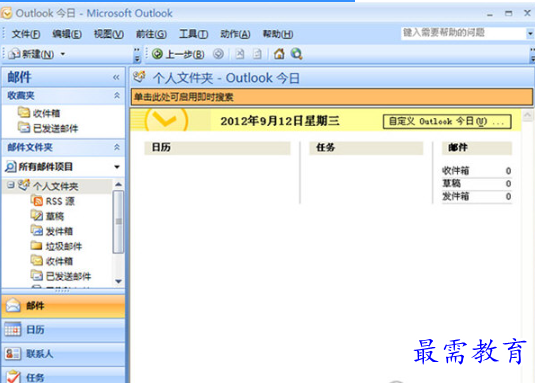
Task: Click the Home toolbar icon
Action: (x=279, y=54)
